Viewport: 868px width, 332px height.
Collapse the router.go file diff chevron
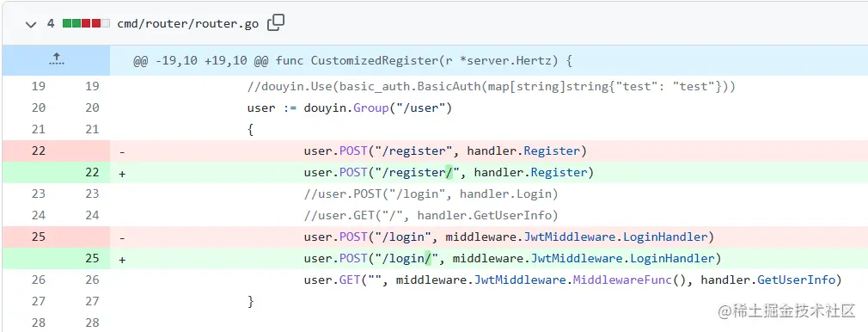click(31, 24)
